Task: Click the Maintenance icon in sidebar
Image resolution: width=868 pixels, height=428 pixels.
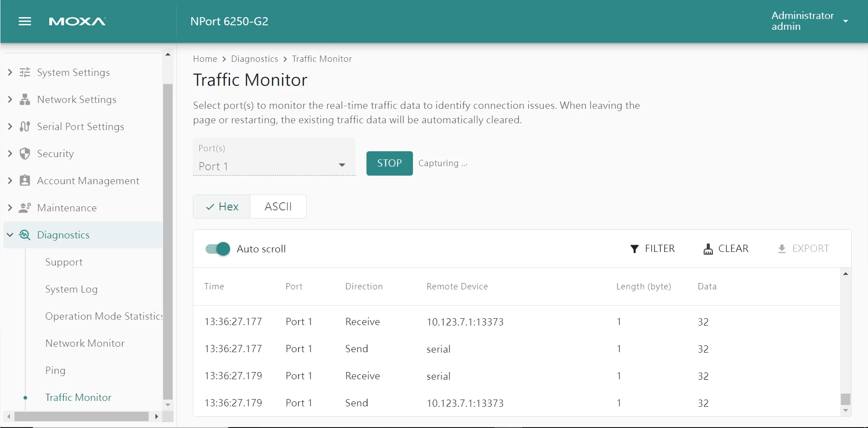Action: pyautogui.click(x=25, y=208)
